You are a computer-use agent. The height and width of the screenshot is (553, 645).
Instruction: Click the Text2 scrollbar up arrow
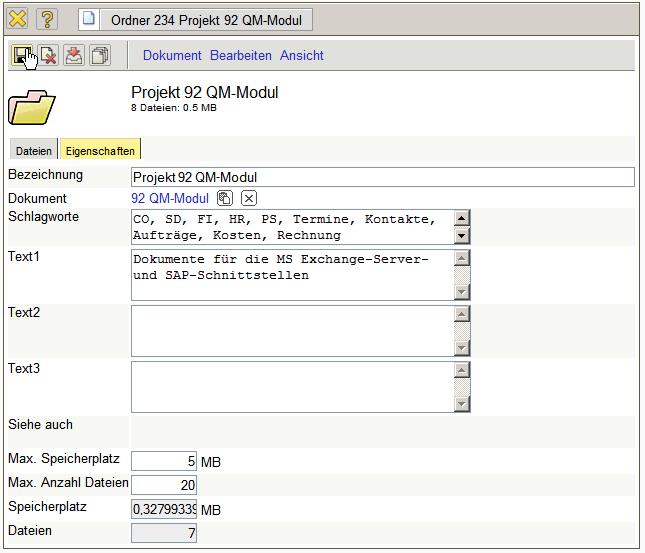click(x=462, y=314)
